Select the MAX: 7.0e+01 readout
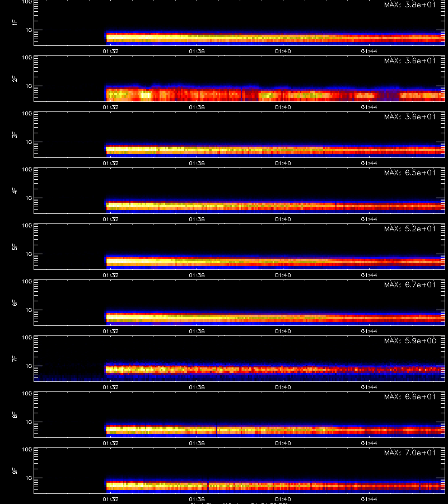This screenshot has height=504, width=448. coord(410,452)
